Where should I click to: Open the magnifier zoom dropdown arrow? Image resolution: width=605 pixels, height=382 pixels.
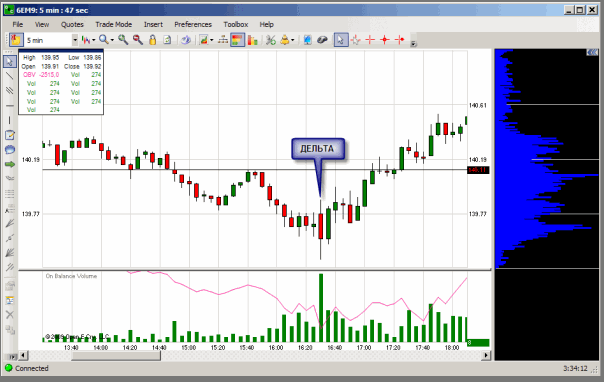(x=112, y=40)
